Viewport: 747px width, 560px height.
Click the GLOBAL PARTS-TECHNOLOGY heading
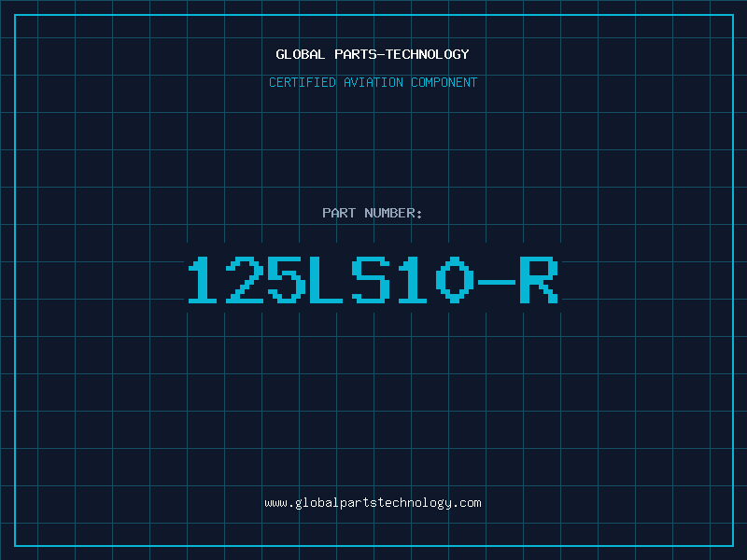point(373,54)
